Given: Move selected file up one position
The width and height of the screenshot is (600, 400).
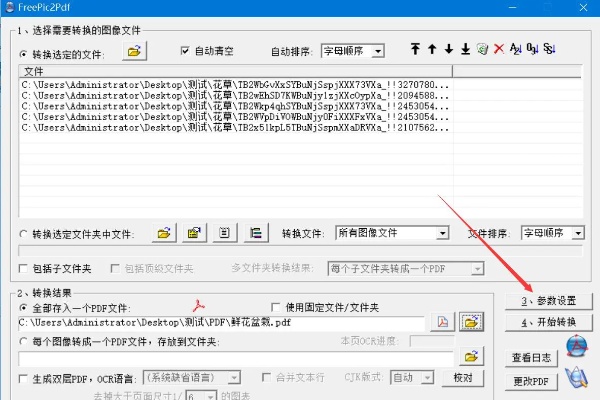Looking at the screenshot, I should point(432,49).
